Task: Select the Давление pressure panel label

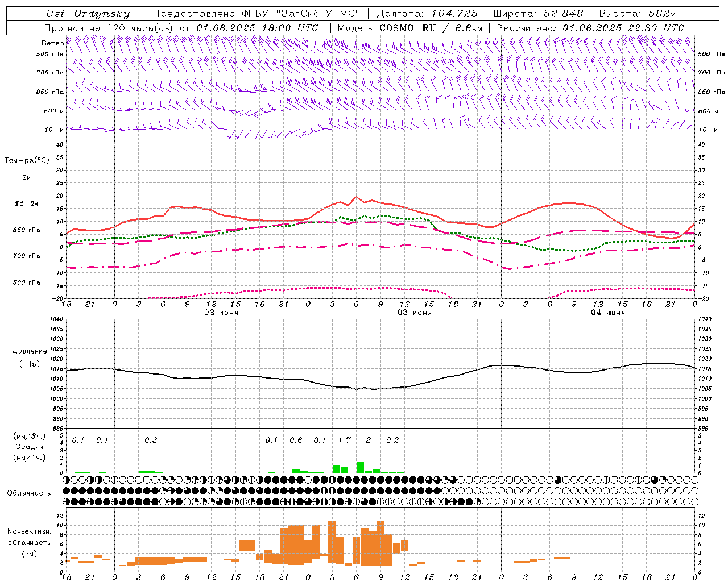Action: tap(28, 351)
